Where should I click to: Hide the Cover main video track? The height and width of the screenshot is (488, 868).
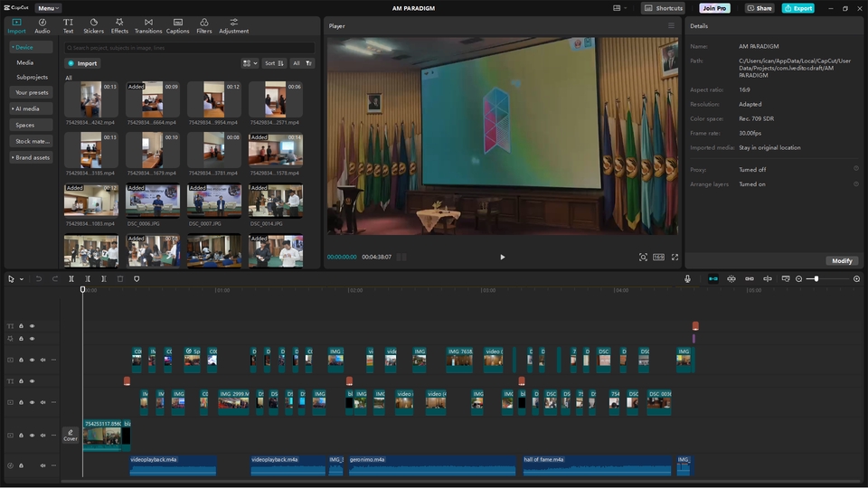33,436
